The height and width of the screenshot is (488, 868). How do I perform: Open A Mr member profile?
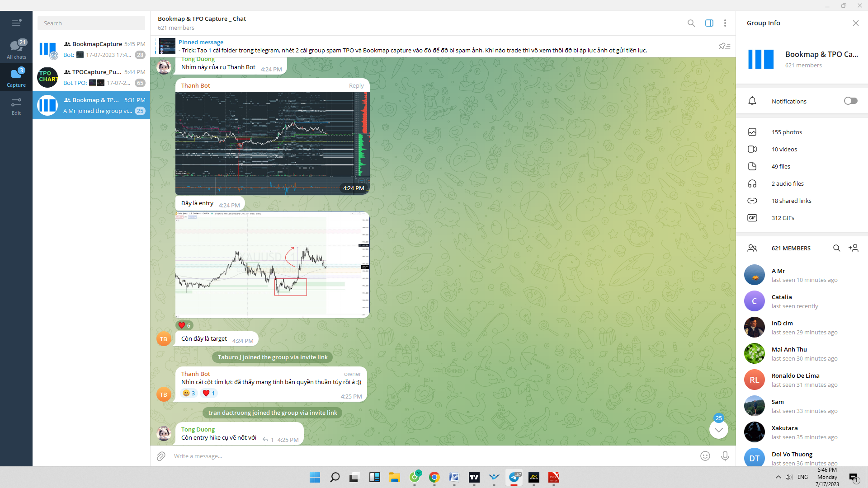tap(802, 275)
